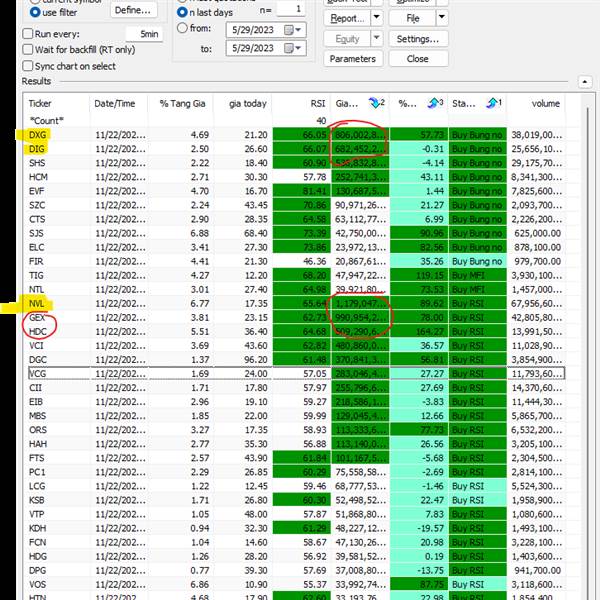Sort by the RSI column header
This screenshot has height=600, width=600.
301,103
